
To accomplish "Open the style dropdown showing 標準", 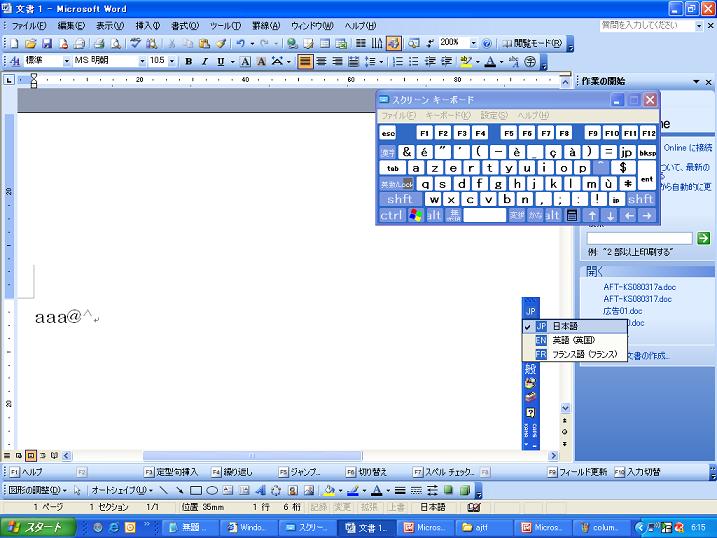I will tap(66, 61).
